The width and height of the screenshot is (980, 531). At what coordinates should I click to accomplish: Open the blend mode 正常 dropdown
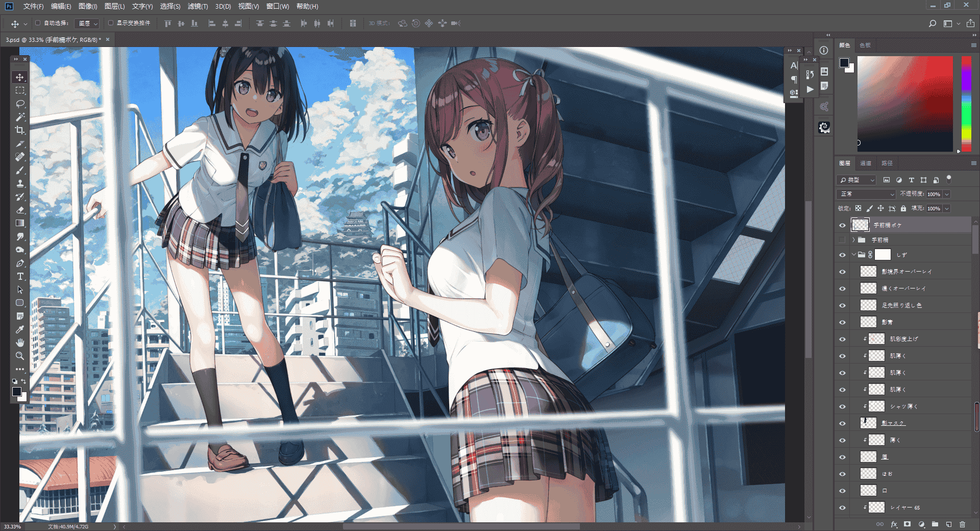[867, 194]
